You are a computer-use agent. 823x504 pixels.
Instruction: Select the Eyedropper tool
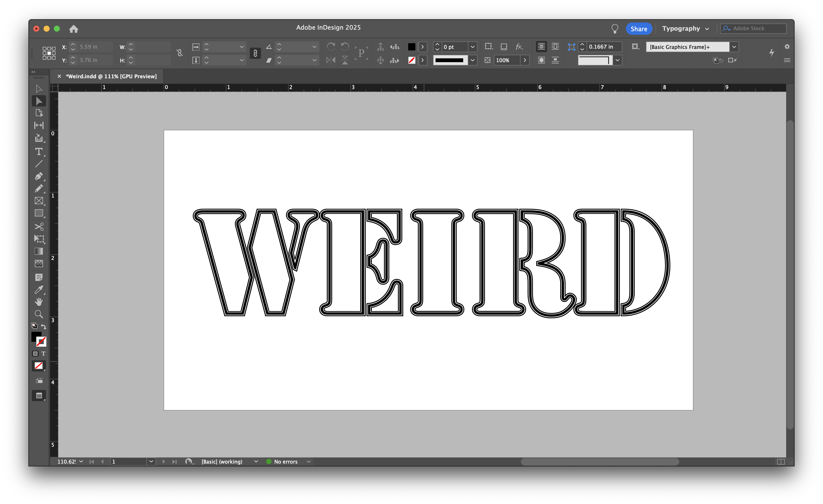coord(39,290)
